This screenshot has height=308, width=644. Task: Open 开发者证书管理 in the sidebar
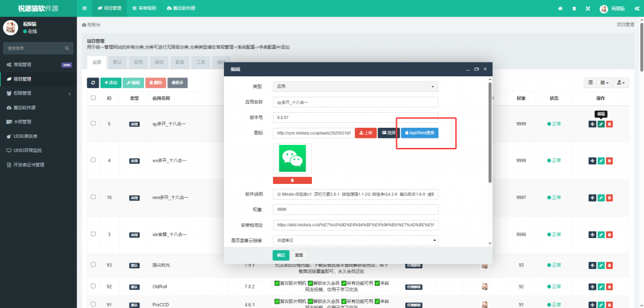[x=38, y=165]
